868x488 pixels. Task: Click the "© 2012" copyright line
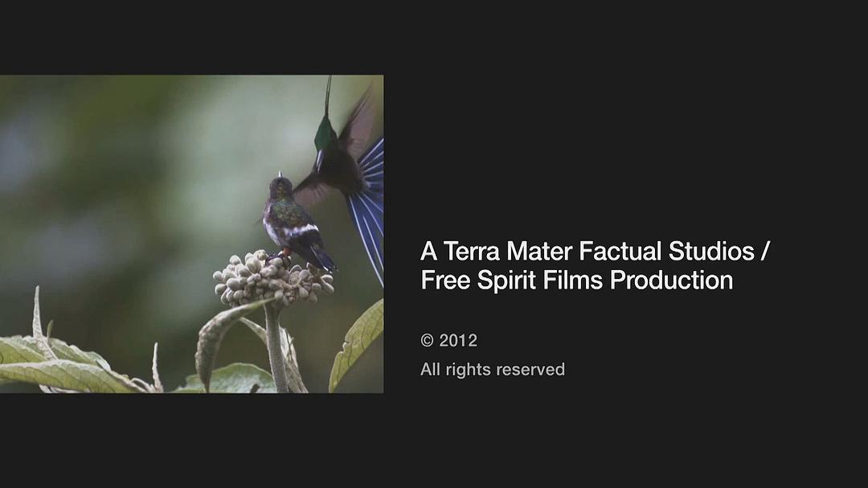click(448, 340)
